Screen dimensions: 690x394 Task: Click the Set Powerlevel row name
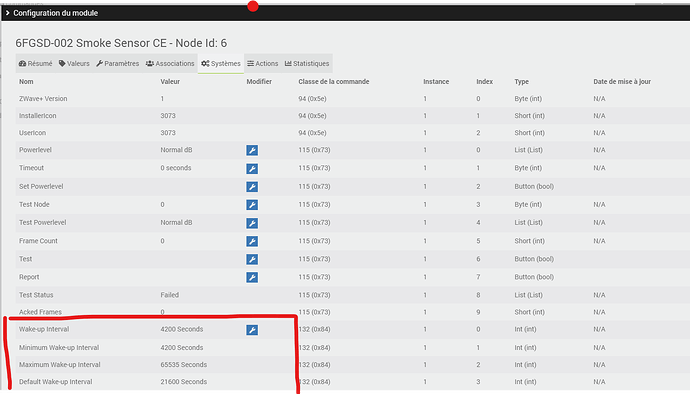(x=41, y=186)
